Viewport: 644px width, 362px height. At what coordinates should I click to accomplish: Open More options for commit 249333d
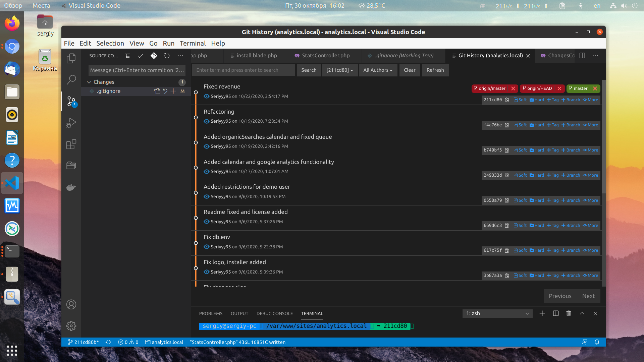click(591, 175)
